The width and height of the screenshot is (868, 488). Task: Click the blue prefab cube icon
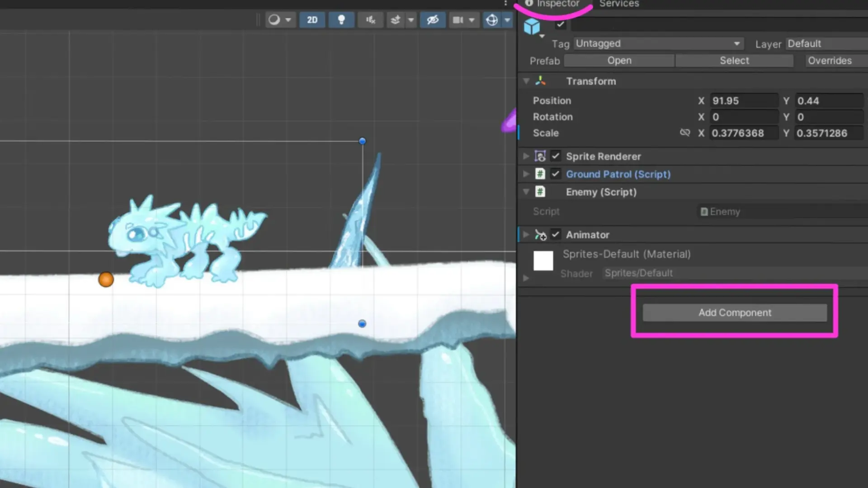click(532, 27)
